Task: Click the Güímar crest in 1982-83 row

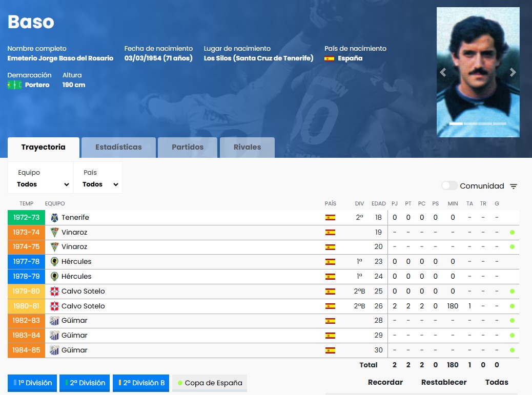Action: coord(54,321)
